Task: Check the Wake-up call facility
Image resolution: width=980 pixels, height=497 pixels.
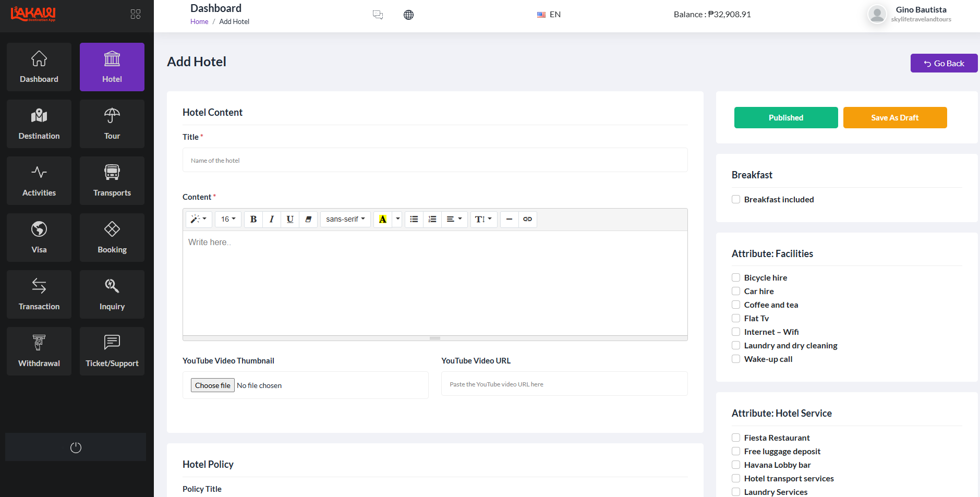Action: [736, 359]
